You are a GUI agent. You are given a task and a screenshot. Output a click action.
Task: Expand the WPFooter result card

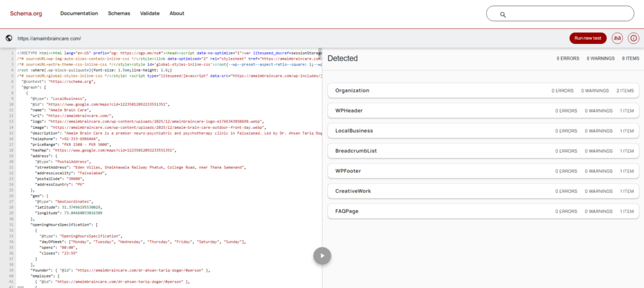point(484,171)
